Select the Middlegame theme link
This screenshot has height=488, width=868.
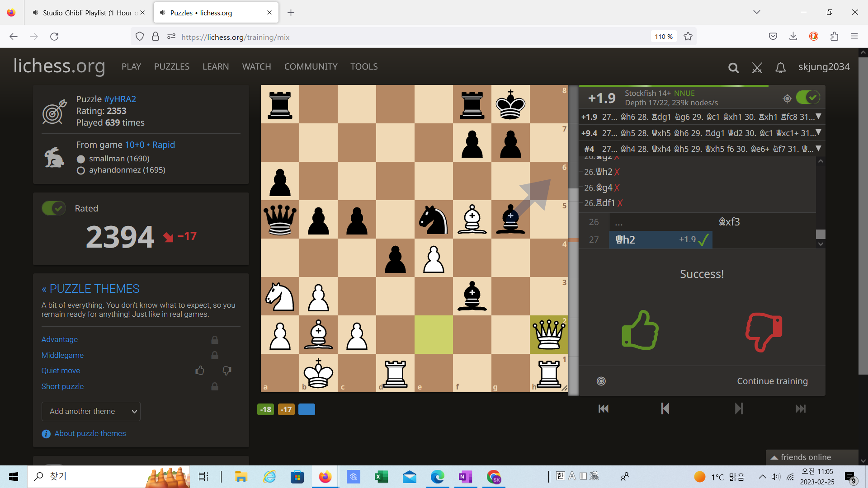click(62, 355)
